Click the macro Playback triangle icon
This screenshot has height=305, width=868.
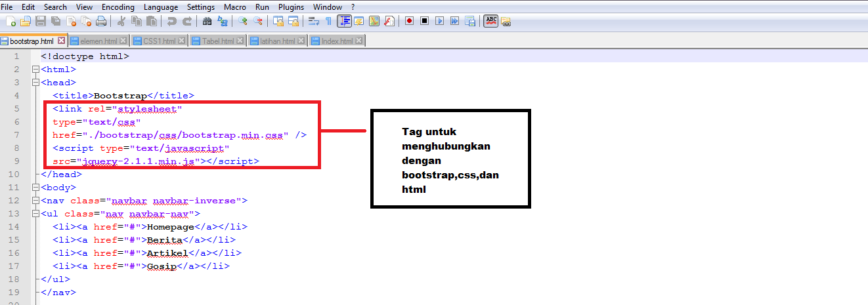point(440,21)
